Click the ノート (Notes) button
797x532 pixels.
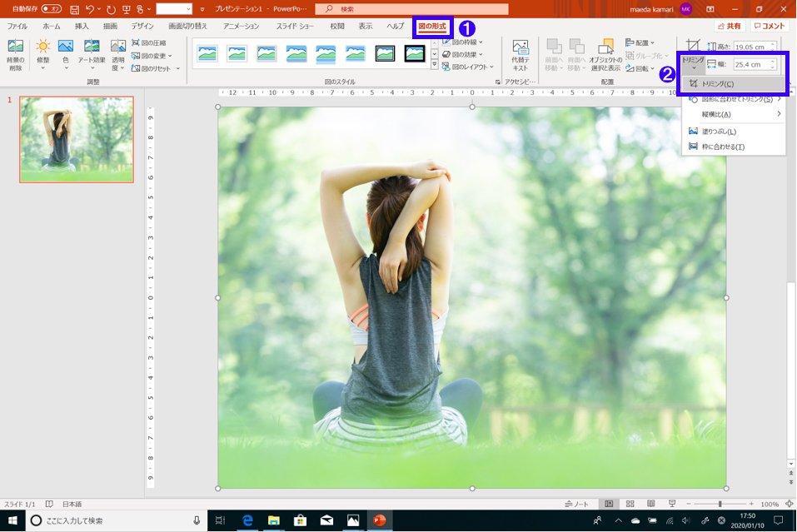577,504
